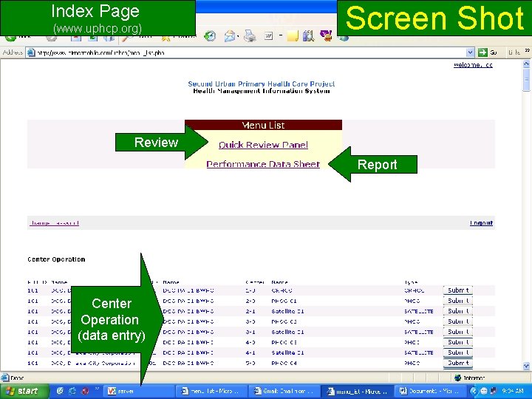Click the page scrollbar down arrow

[x=526, y=366]
